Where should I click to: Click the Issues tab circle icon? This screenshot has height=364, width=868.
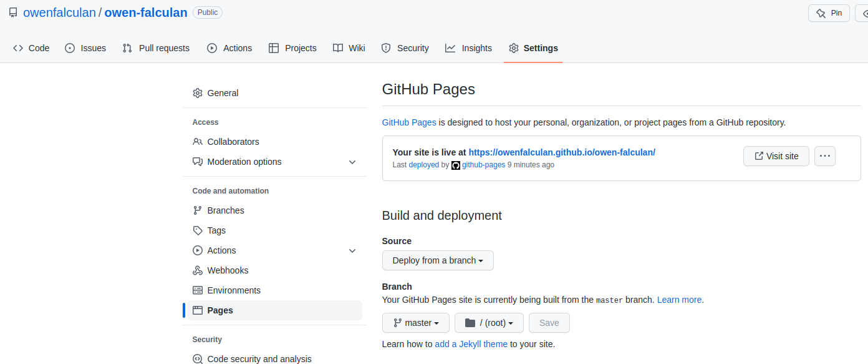click(x=70, y=48)
